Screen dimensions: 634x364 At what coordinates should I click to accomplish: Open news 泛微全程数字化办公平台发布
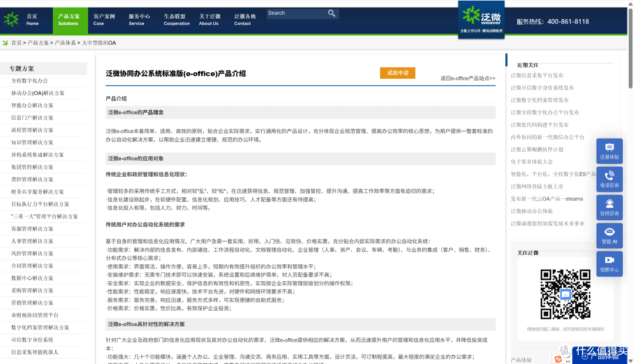[x=545, y=113]
